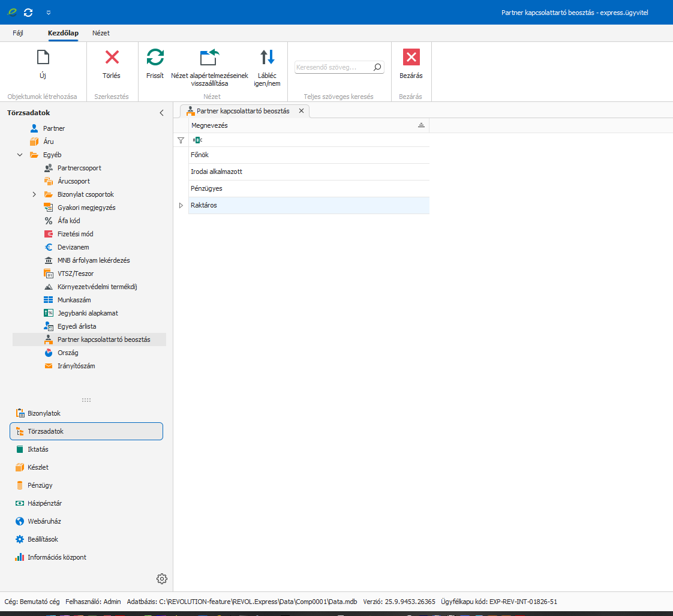Open the Bizonylatok navigation section
This screenshot has width=673, height=616.
pos(44,413)
